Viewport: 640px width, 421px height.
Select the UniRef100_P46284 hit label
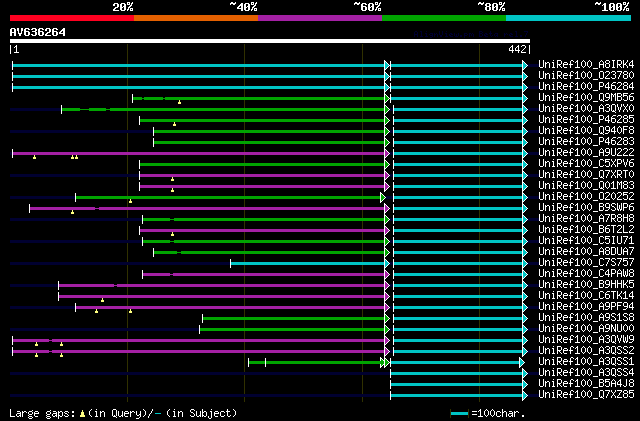[x=586, y=87]
